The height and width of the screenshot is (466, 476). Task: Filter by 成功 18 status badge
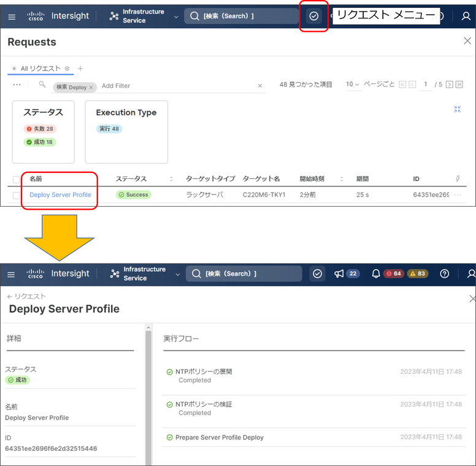40,142
